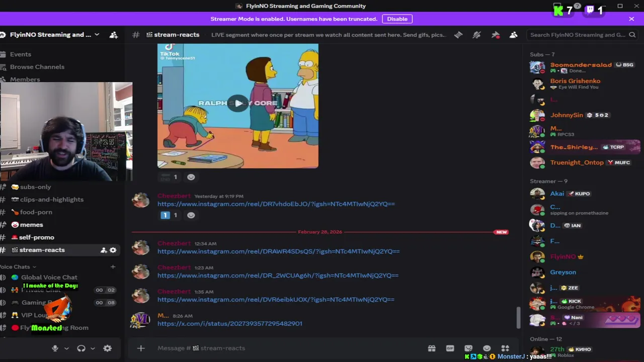Toggle headphones deafen

click(x=81, y=348)
